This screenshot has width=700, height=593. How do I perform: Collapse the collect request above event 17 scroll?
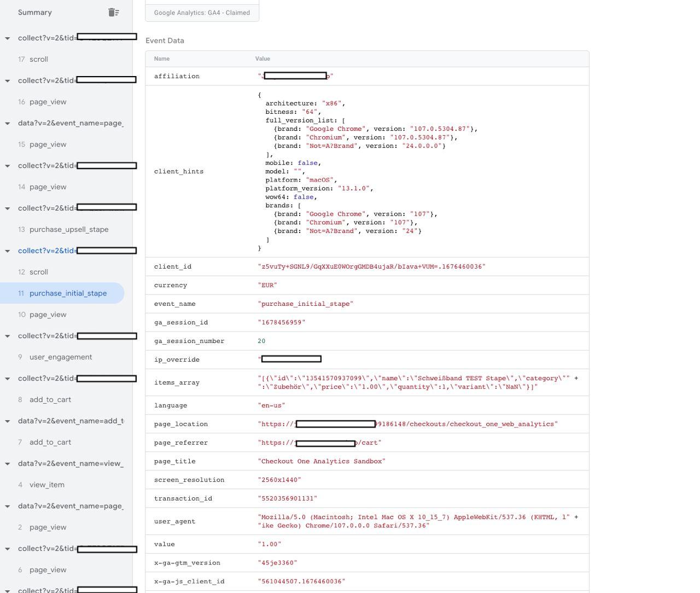(8, 38)
